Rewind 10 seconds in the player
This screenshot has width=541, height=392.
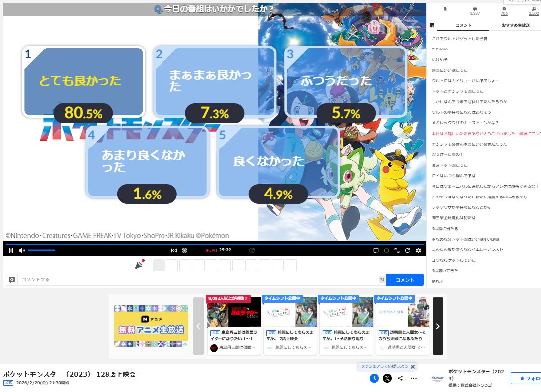click(185, 250)
